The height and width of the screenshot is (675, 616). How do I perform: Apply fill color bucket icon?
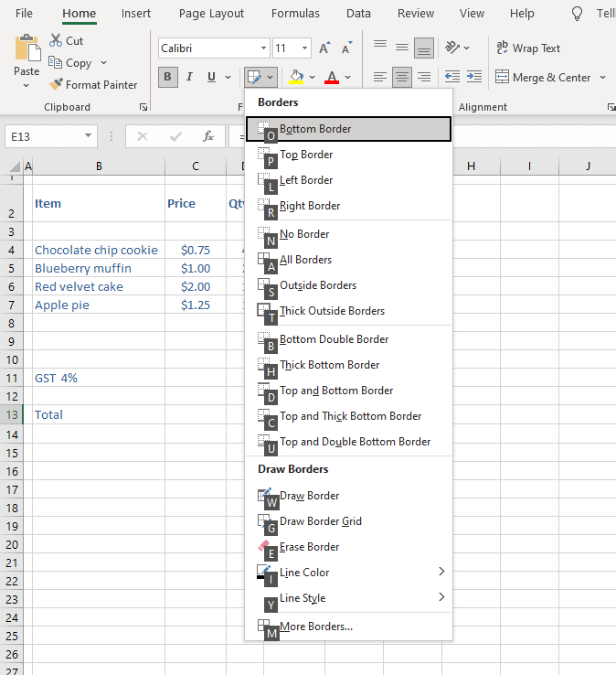click(296, 77)
